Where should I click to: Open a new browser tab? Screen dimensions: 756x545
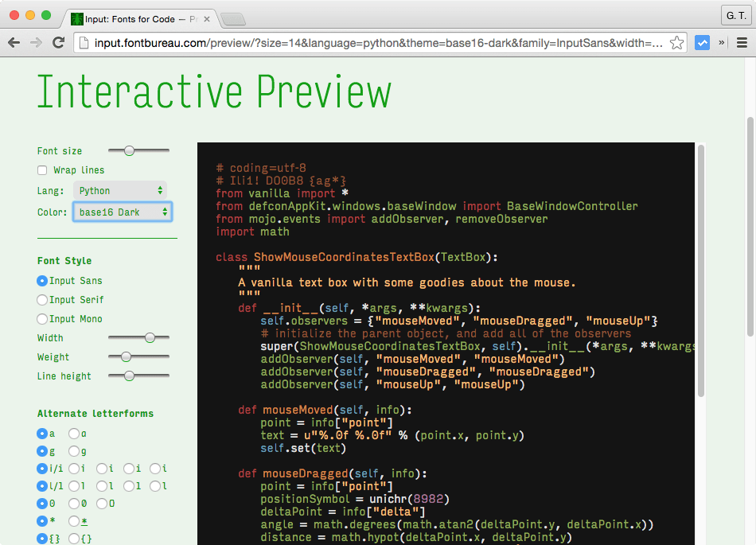click(x=232, y=18)
